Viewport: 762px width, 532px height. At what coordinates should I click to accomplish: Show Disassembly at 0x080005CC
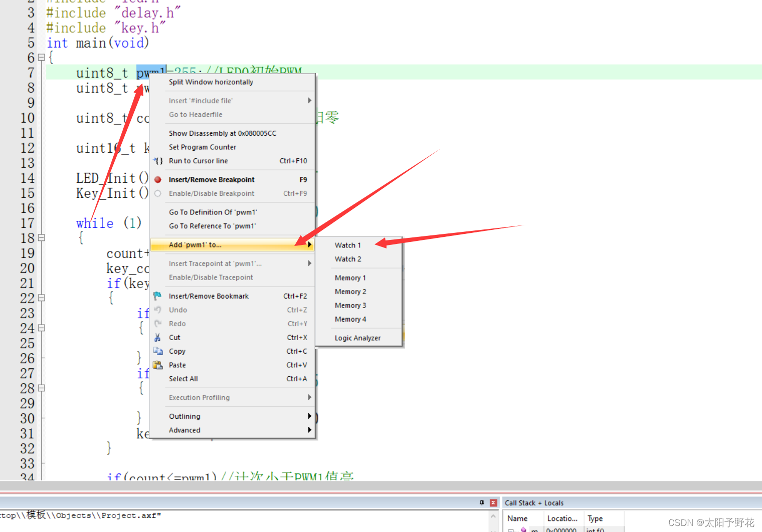coord(233,133)
